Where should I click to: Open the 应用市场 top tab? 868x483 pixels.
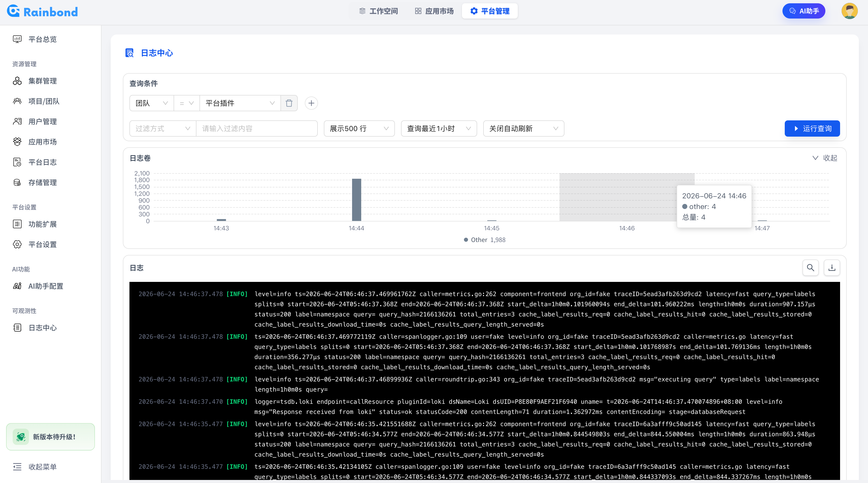(x=434, y=11)
